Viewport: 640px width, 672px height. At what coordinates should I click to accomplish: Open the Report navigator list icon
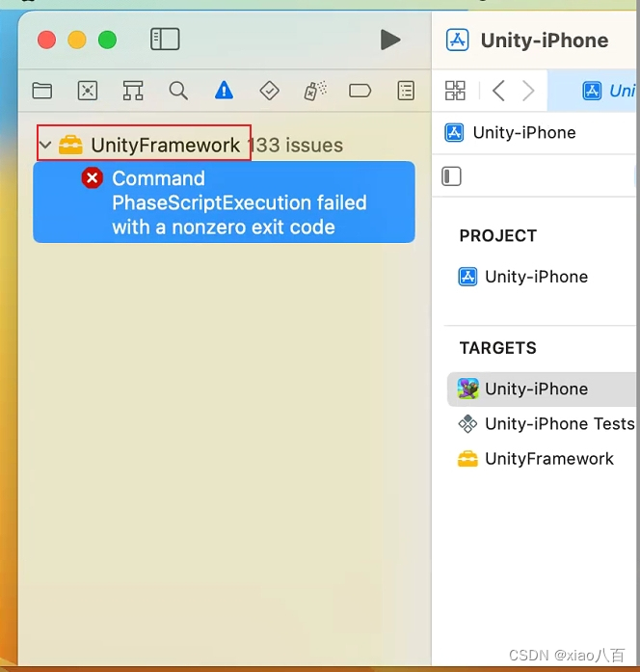click(x=406, y=91)
